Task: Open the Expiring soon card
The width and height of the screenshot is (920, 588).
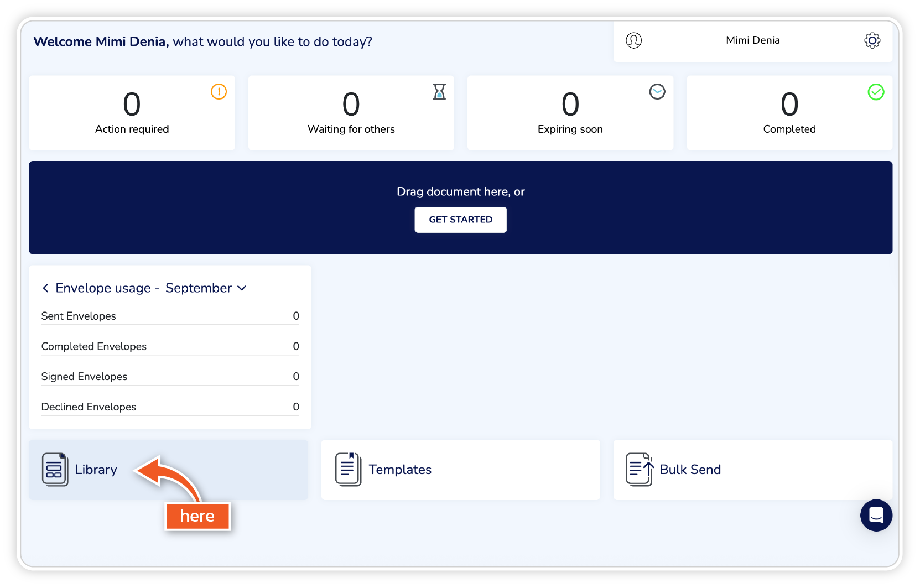Action: [x=570, y=113]
